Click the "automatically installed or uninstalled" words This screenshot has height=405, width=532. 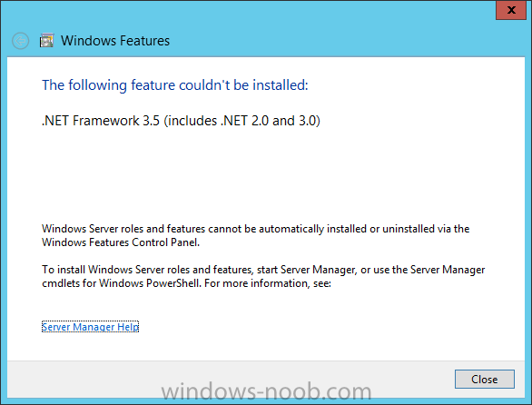pos(313,229)
